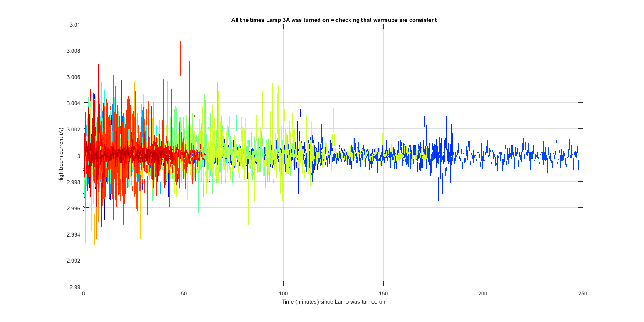Click the x-axis tick label 200
The height and width of the screenshot is (322, 644).
point(483,294)
